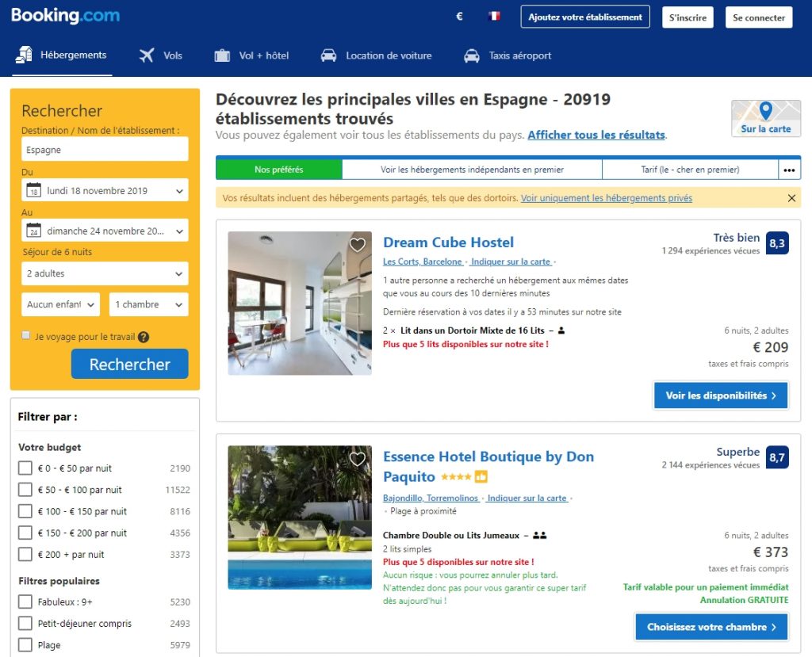The height and width of the screenshot is (657, 812).
Task: Open the check-in date dropdown for 18 novembre
Action: (105, 190)
